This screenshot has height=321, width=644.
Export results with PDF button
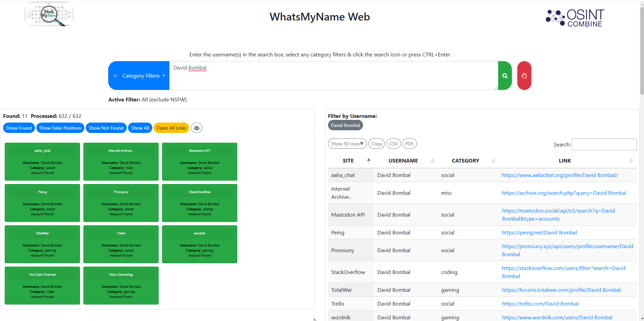pos(409,144)
